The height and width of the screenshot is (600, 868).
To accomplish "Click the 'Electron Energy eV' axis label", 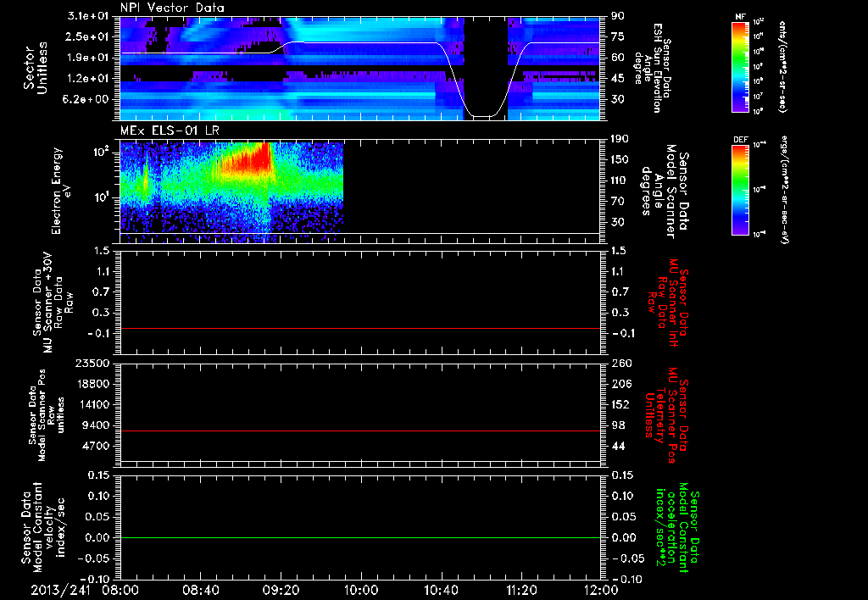I will click(x=61, y=191).
